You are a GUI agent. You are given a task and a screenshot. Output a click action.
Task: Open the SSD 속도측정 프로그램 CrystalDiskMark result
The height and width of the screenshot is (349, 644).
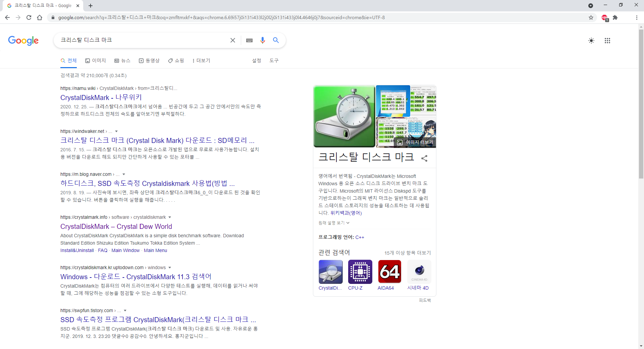coord(158,320)
